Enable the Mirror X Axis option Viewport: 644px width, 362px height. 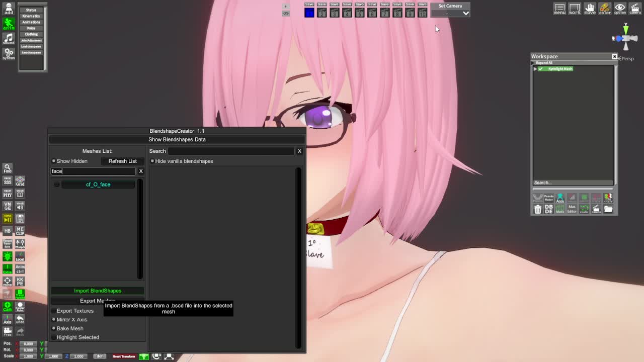click(x=54, y=320)
